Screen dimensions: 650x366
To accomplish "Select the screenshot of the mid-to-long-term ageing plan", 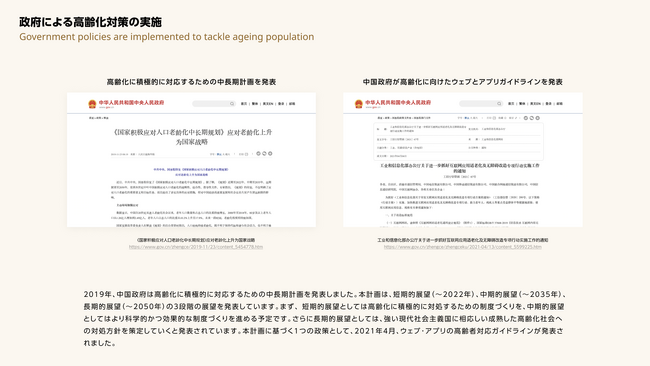I will tap(191, 160).
